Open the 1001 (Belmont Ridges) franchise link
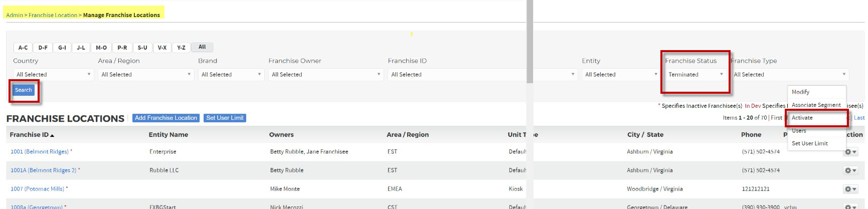Image resolution: width=868 pixels, height=209 pixels. (x=39, y=152)
